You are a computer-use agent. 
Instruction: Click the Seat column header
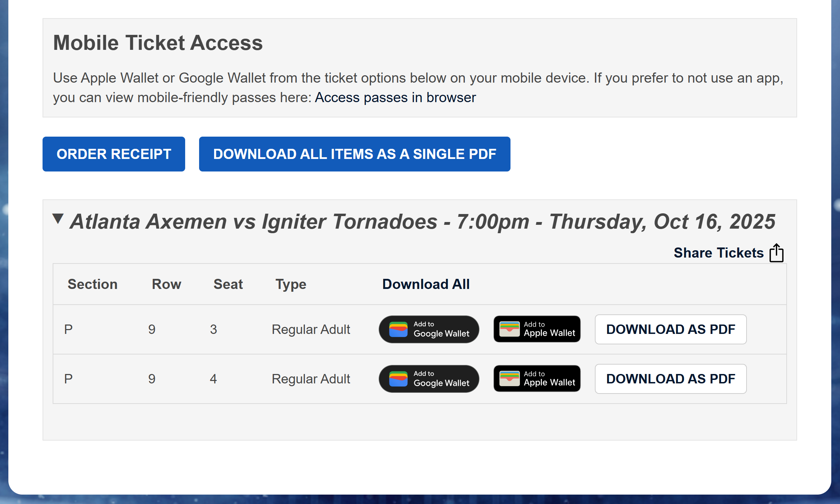[x=228, y=284]
